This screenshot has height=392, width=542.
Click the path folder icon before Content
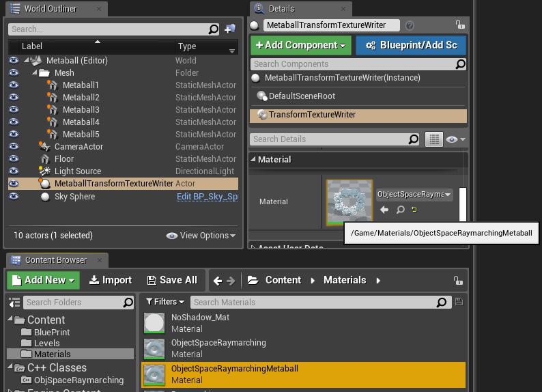[253, 280]
